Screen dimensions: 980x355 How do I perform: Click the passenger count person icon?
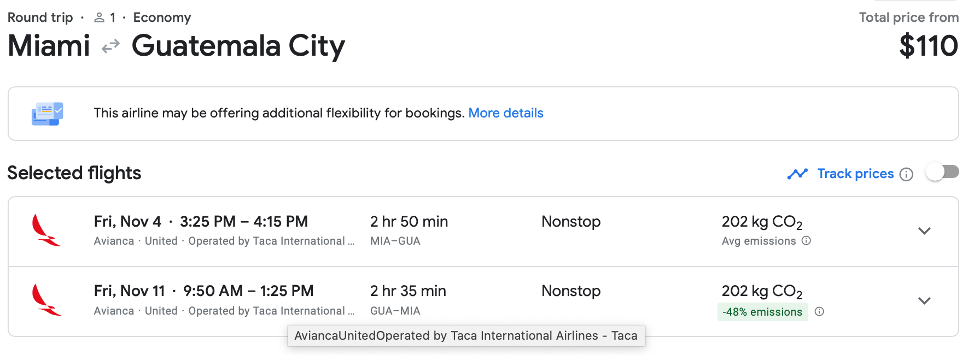click(x=99, y=17)
